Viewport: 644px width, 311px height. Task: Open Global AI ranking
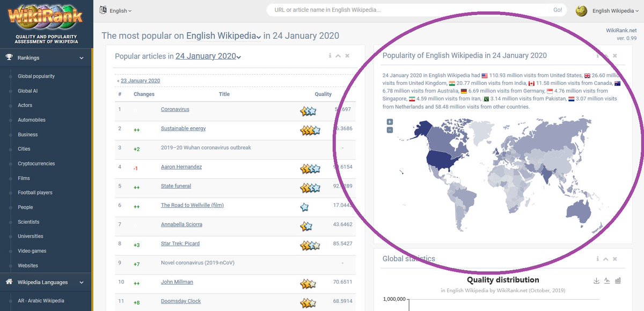click(28, 91)
